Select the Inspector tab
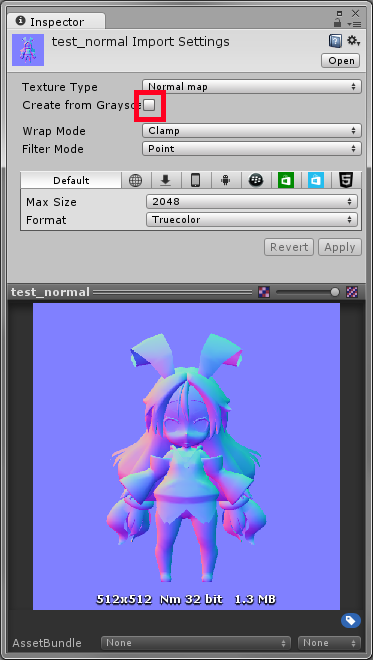 click(56, 21)
